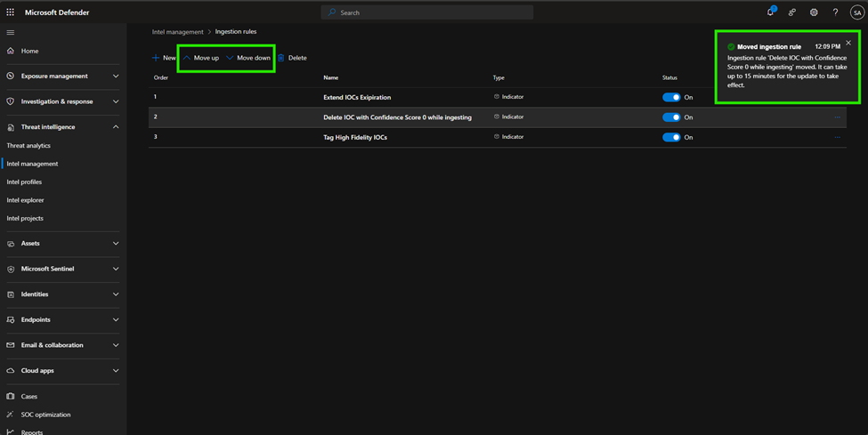868x435 pixels.
Task: Create a New ingestion rule
Action: (x=164, y=58)
